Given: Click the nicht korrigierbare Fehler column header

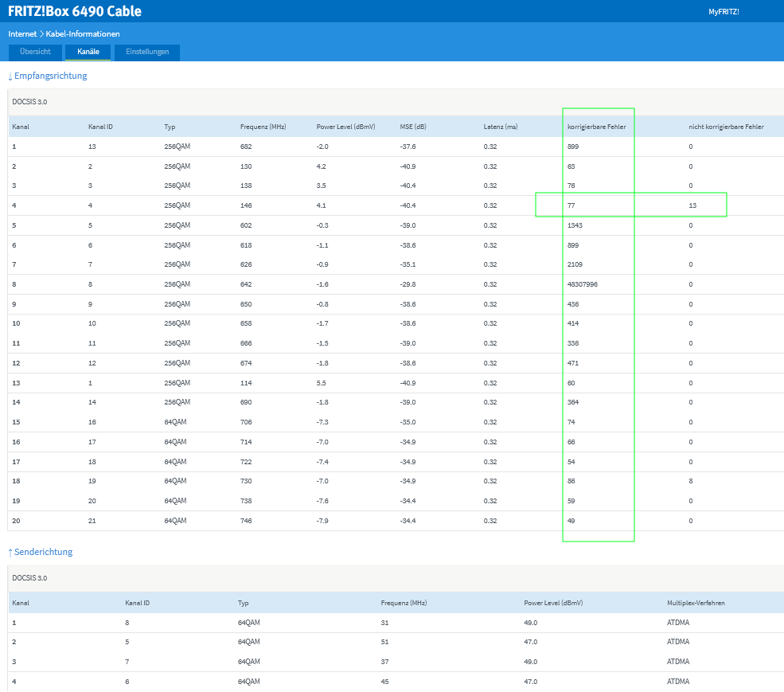Looking at the screenshot, I should [x=726, y=127].
